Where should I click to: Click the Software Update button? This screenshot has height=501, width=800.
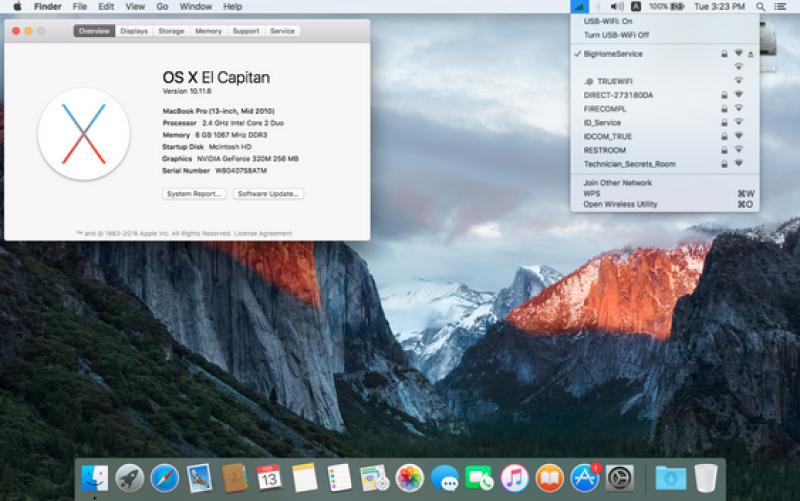tap(268, 194)
